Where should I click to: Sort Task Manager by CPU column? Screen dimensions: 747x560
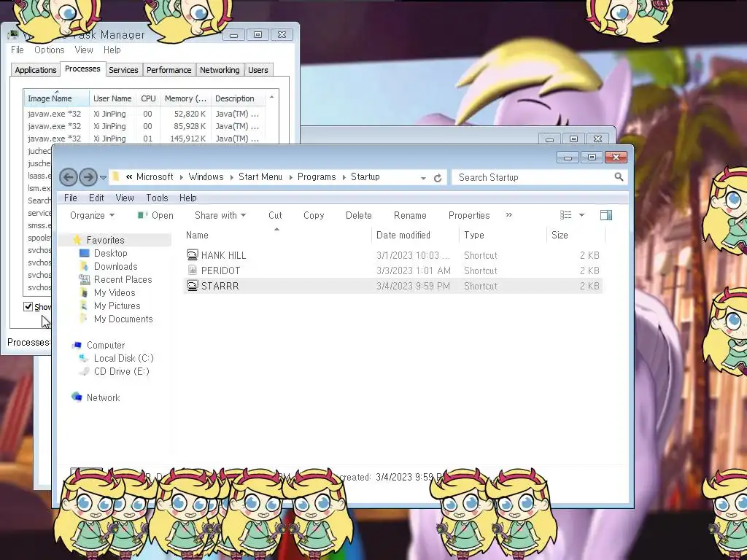pos(148,98)
